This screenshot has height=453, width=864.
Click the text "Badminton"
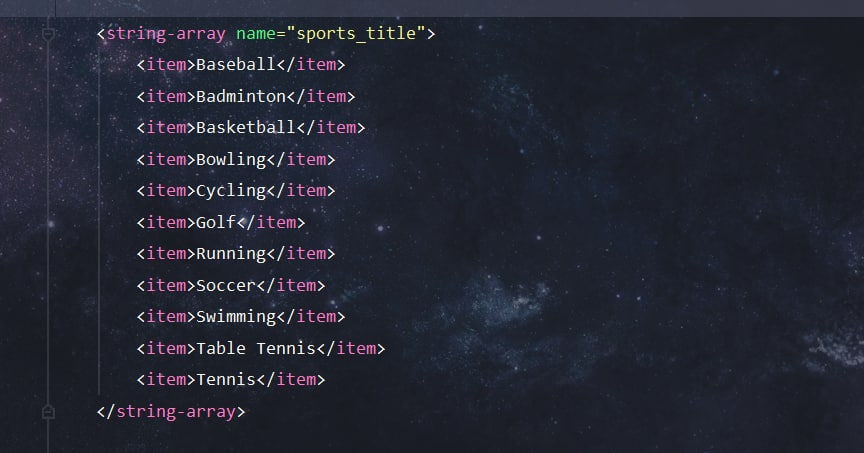[x=241, y=96]
